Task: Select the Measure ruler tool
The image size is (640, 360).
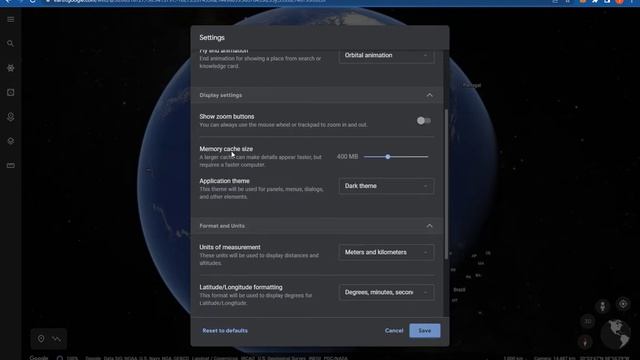Action: (11, 166)
